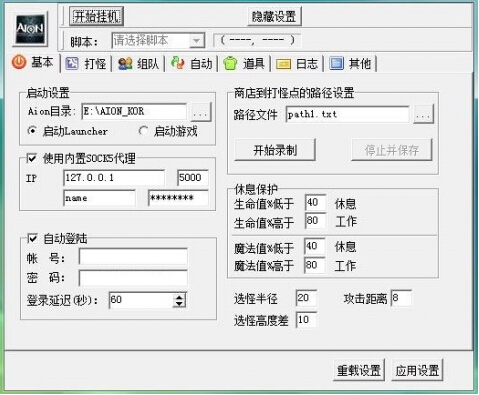Switch to the 基本 tab
The height and width of the screenshot is (395, 479).
35,62
